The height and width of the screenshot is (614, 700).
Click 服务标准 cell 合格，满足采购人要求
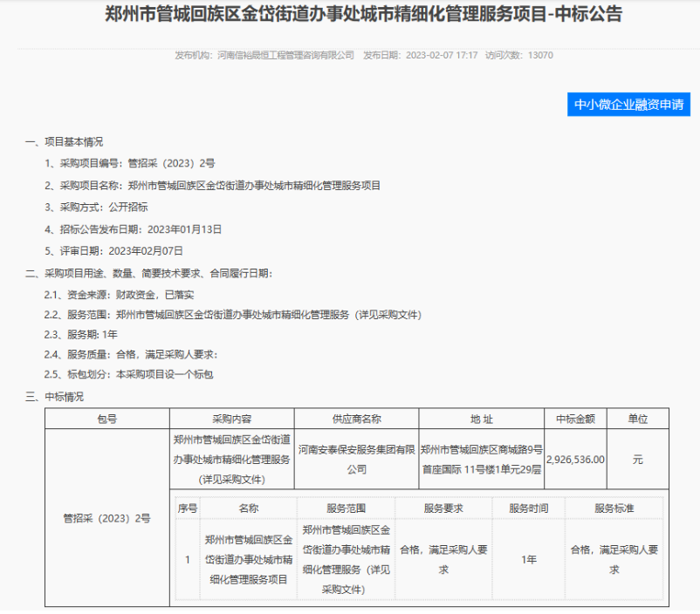point(614,559)
